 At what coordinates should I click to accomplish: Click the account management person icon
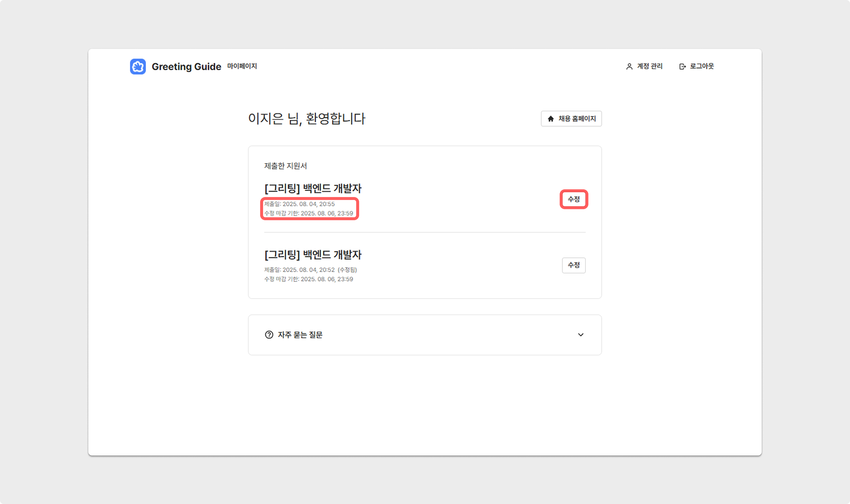[629, 67]
